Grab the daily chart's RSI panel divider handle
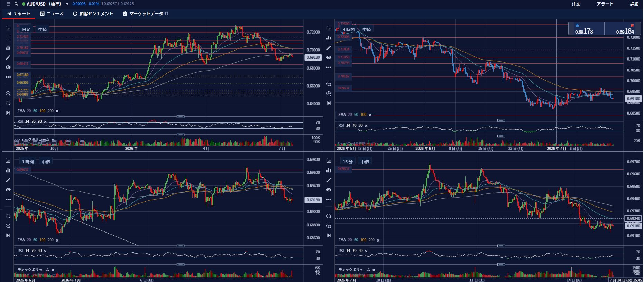The width and height of the screenshot is (644, 282). (x=181, y=117)
